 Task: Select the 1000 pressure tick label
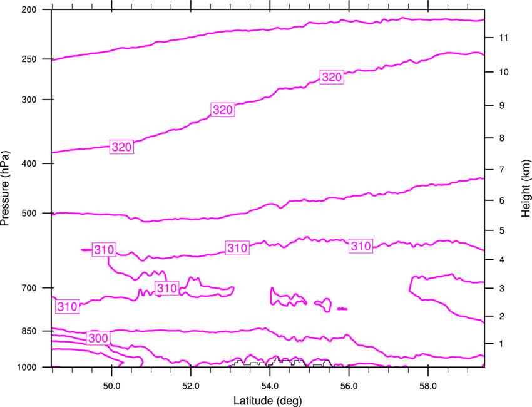27,367
